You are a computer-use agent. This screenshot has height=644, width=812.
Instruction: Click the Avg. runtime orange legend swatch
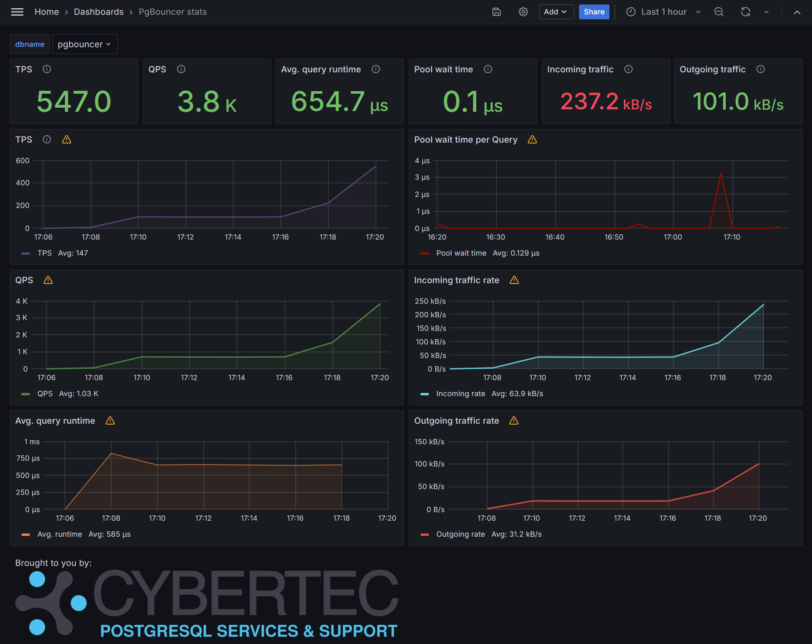[25, 534]
